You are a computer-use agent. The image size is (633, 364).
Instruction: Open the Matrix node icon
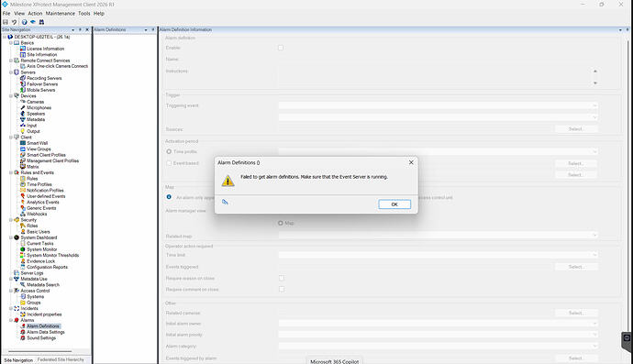23,167
